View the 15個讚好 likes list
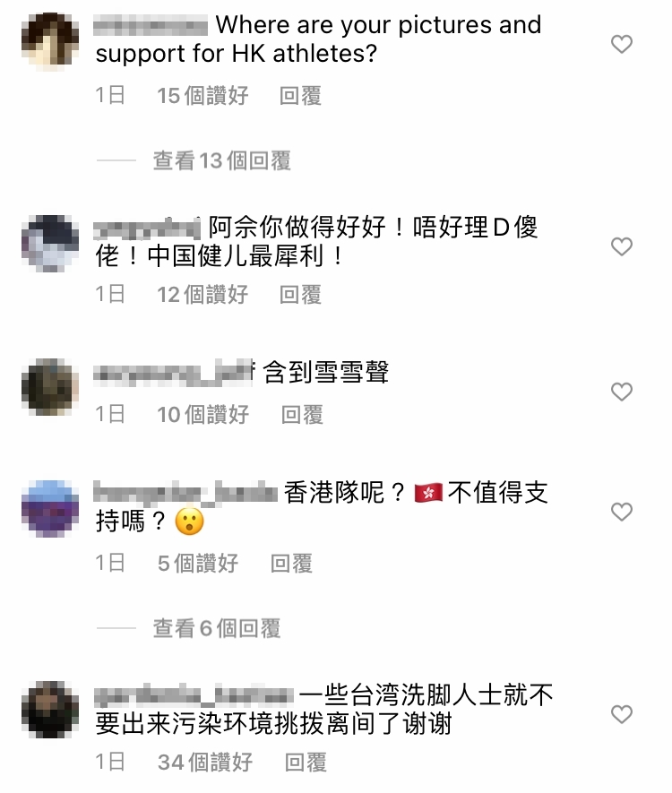Screen dimensions: 672x793 202,96
